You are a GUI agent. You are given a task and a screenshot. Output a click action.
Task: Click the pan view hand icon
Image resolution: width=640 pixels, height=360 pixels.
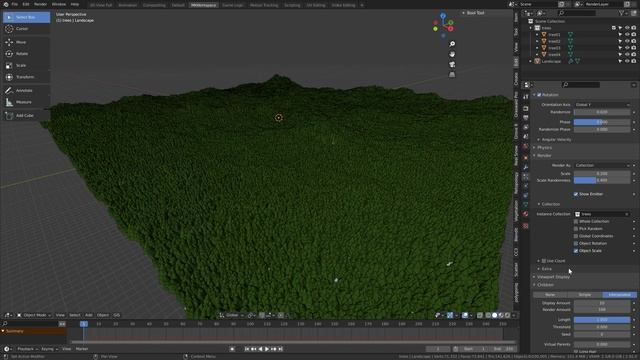pos(452,54)
